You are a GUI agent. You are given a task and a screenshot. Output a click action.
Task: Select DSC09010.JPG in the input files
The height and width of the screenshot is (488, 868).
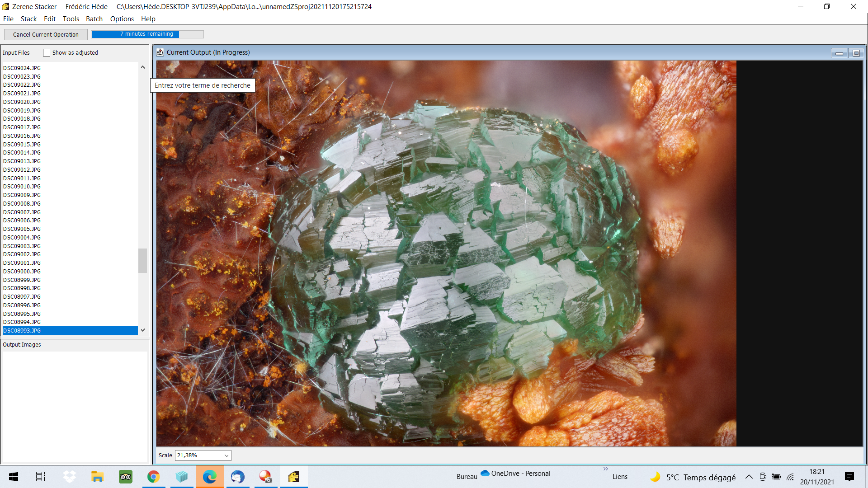tap(22, 186)
